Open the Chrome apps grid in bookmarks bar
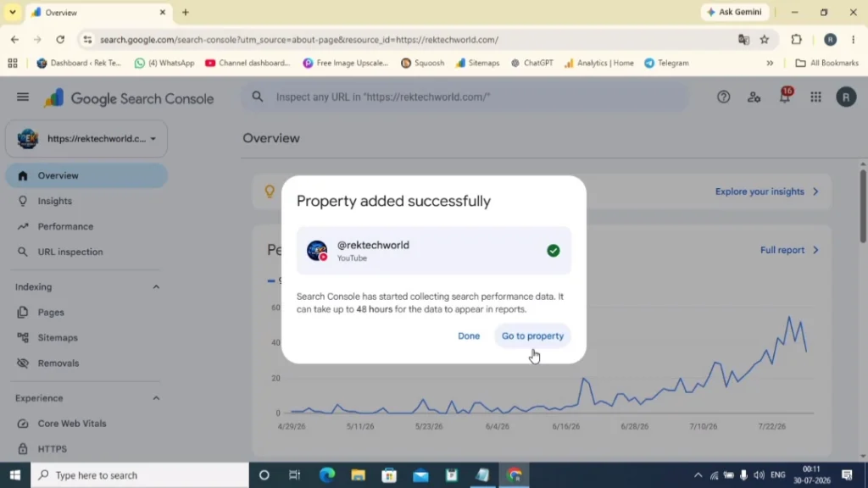 (13, 63)
